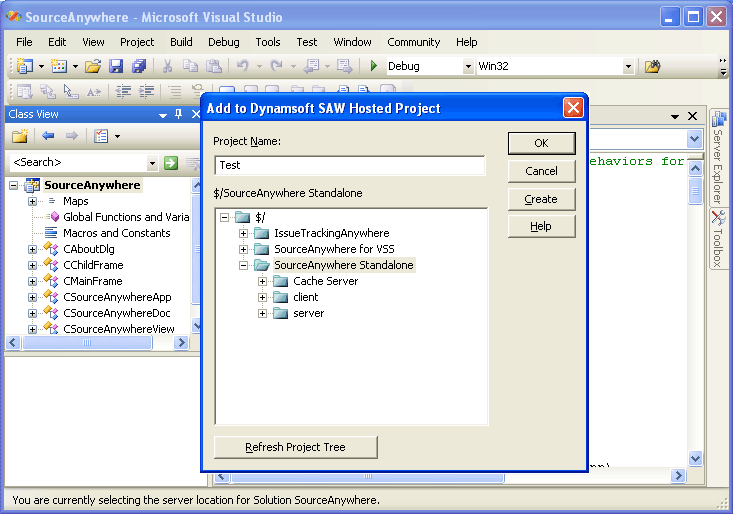The image size is (733, 514).
Task: Click the Create button
Action: [541, 199]
